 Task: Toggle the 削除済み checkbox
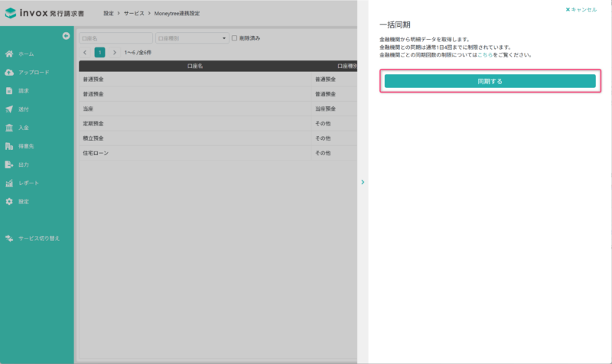click(x=234, y=37)
